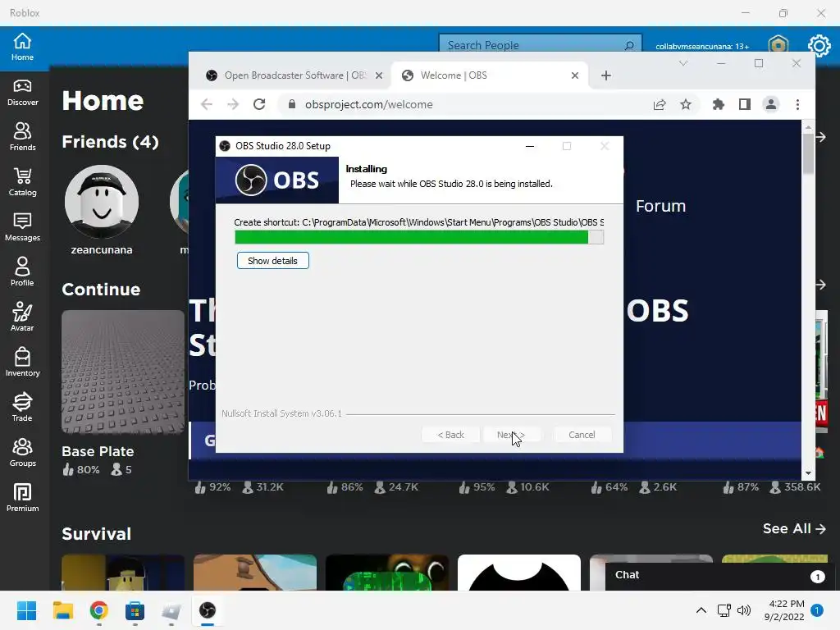Image resolution: width=840 pixels, height=630 pixels.
Task: Open Microsoft Store from taskbar
Action: tap(135, 610)
